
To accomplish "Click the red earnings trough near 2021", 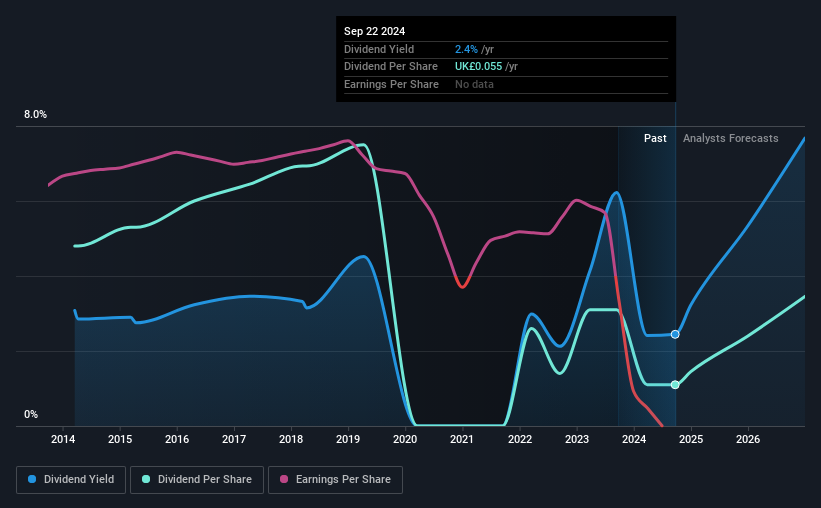I will coord(462,286).
